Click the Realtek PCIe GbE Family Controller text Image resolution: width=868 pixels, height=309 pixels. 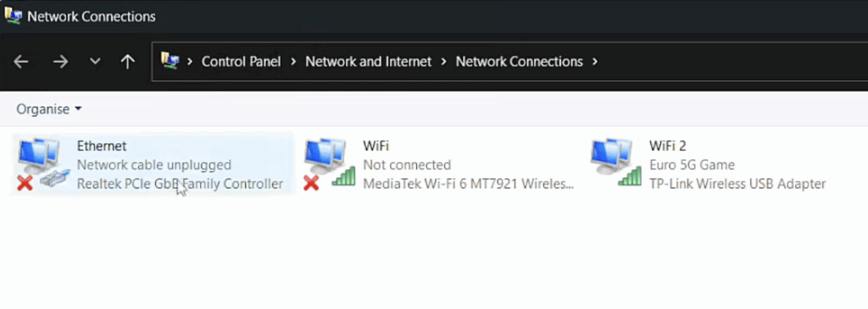(x=180, y=184)
